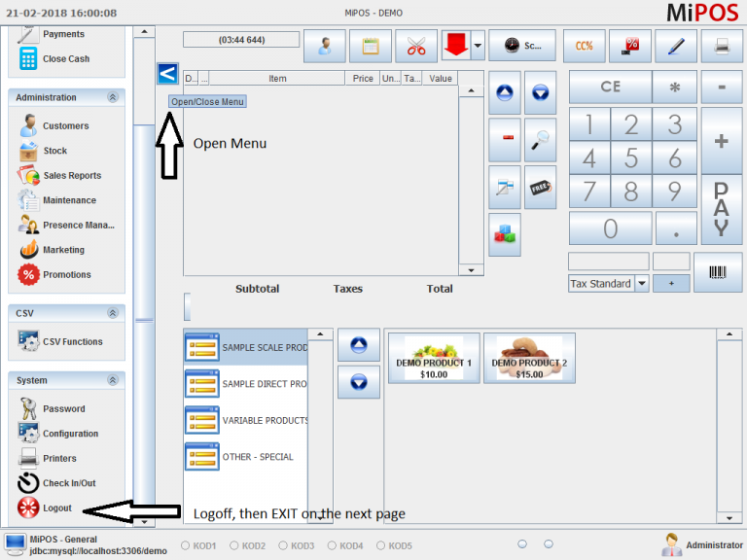Open Configuration in System menu
The height and width of the screenshot is (560, 747).
tap(58, 434)
